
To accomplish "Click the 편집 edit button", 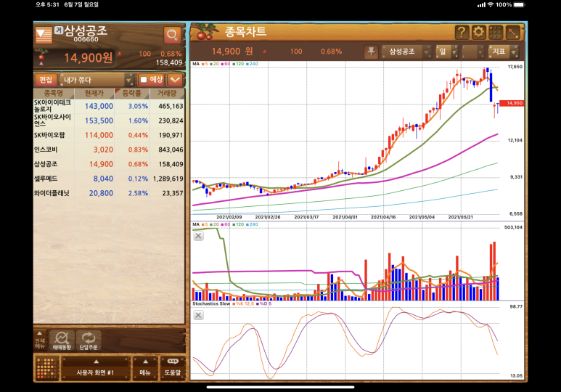I will click(x=46, y=80).
